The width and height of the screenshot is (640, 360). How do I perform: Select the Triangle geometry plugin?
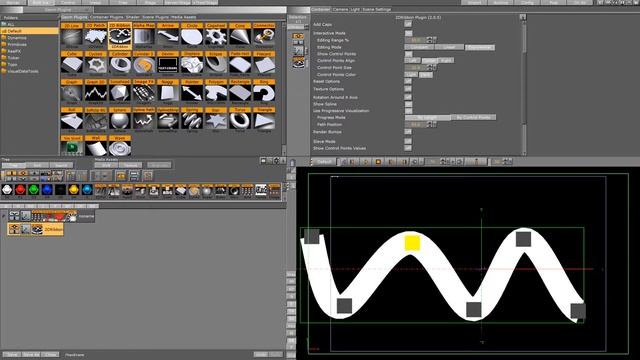coord(264,121)
